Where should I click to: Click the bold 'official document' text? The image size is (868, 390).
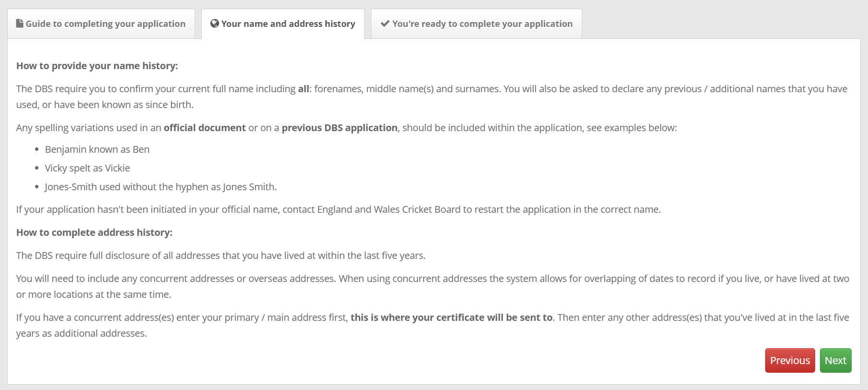(205, 128)
